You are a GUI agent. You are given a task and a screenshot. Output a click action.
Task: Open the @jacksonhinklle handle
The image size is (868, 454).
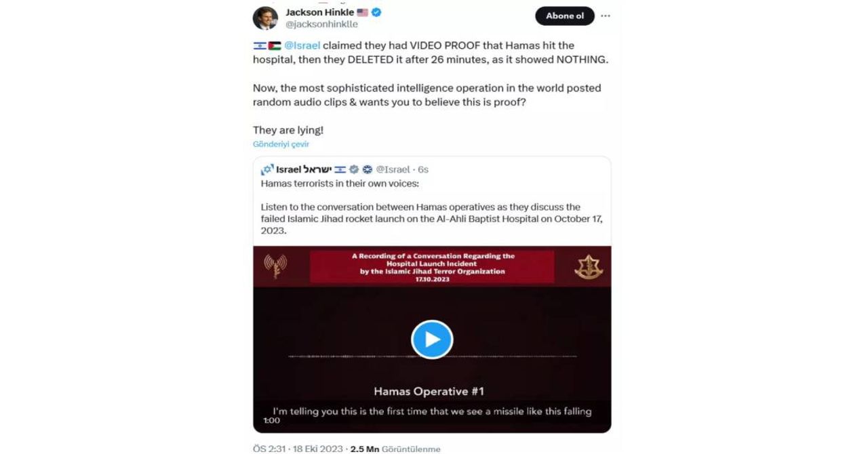(x=321, y=24)
